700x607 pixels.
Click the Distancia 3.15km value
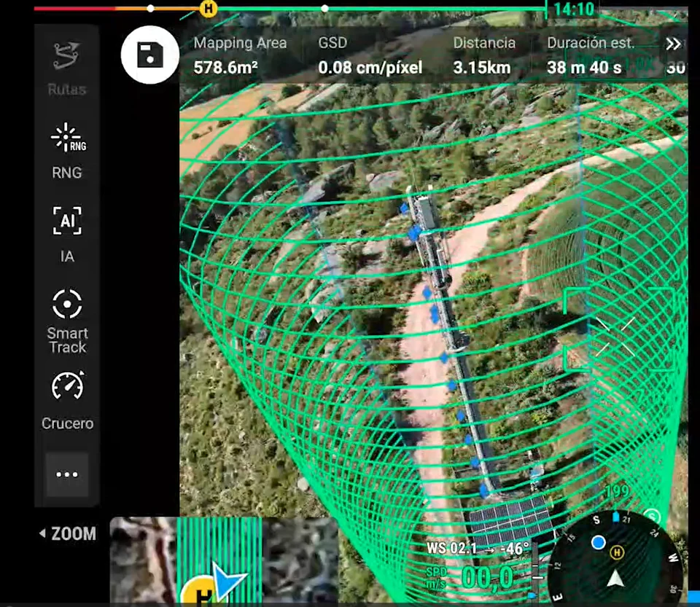click(x=482, y=68)
